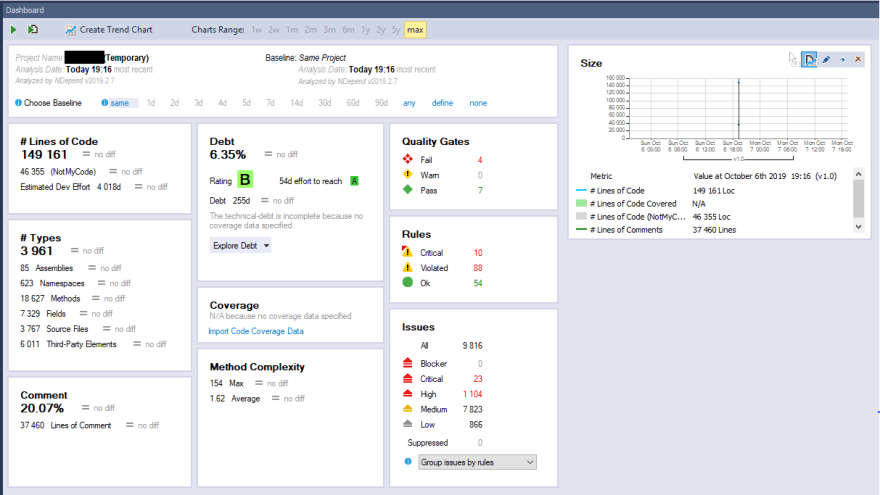The height and width of the screenshot is (495, 880).
Task: Click the passed quality gates count 7
Action: pos(480,191)
